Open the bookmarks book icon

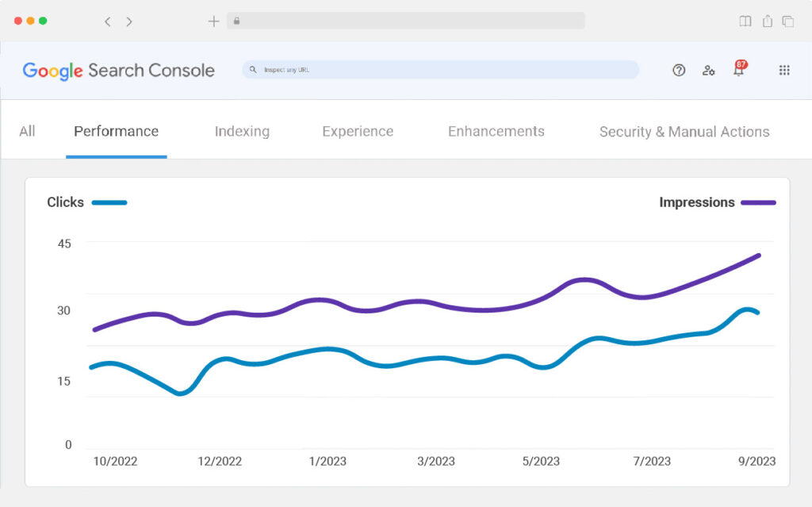[x=745, y=21]
